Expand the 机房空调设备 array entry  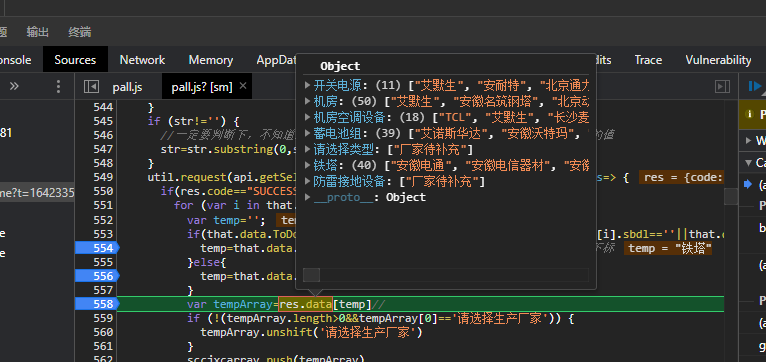pos(307,117)
